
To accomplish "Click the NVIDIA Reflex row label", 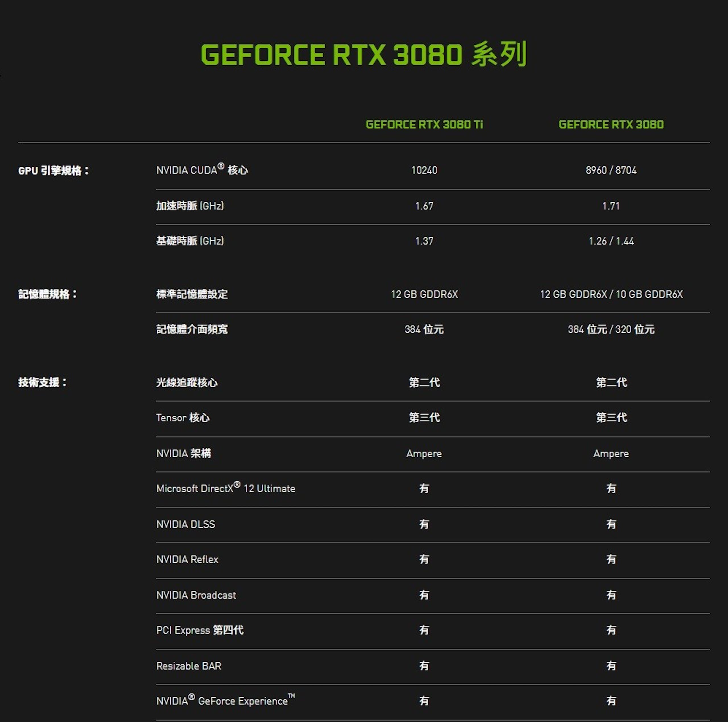I will coord(187,559).
